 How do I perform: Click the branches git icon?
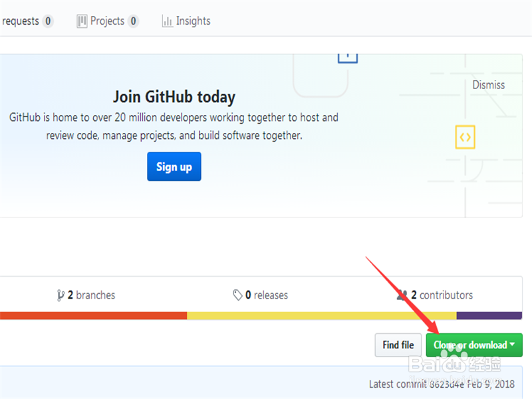61,295
